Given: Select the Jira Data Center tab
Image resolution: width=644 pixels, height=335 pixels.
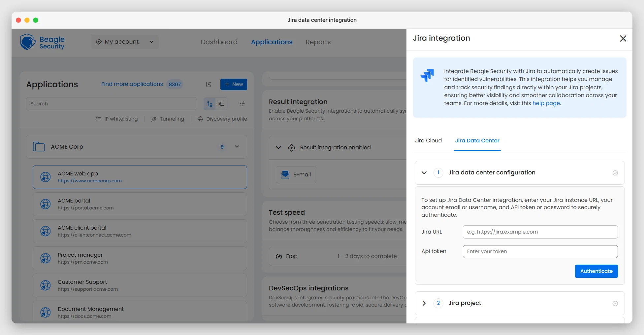Looking at the screenshot, I should click(x=477, y=140).
